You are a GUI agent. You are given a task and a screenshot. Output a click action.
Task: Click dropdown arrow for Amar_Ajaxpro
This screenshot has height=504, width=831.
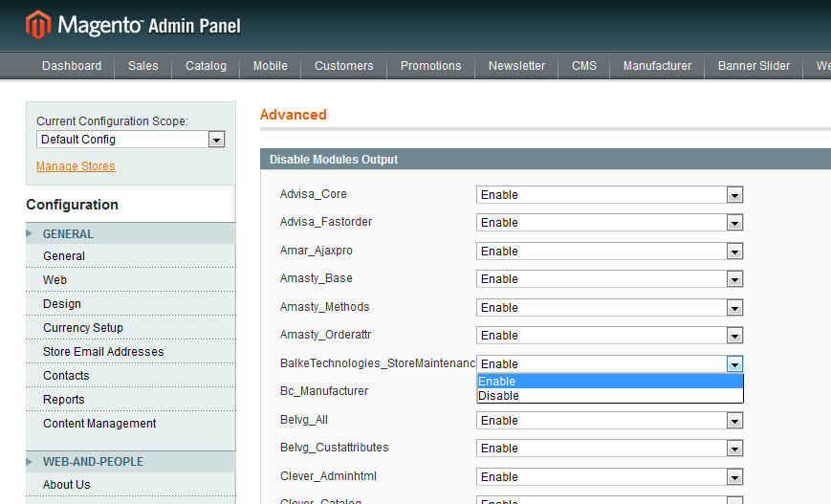click(x=734, y=252)
